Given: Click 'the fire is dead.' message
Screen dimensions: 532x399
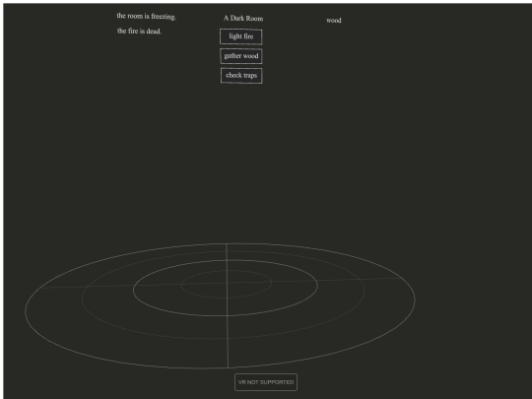Looking at the screenshot, I should pos(140,31).
